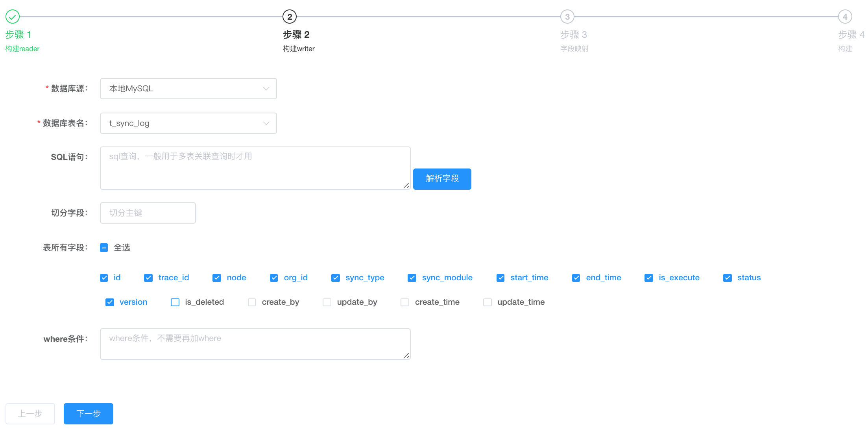Uncheck the end_time field checkbox

click(576, 278)
